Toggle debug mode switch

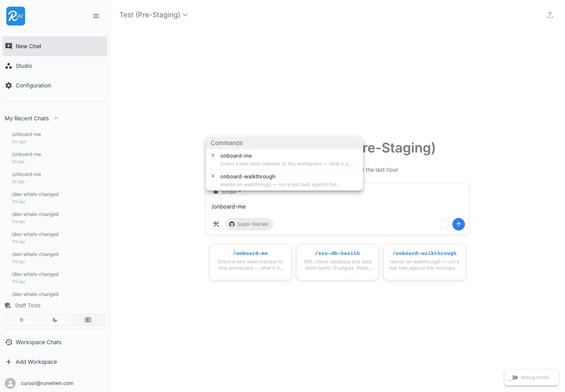coord(512,377)
